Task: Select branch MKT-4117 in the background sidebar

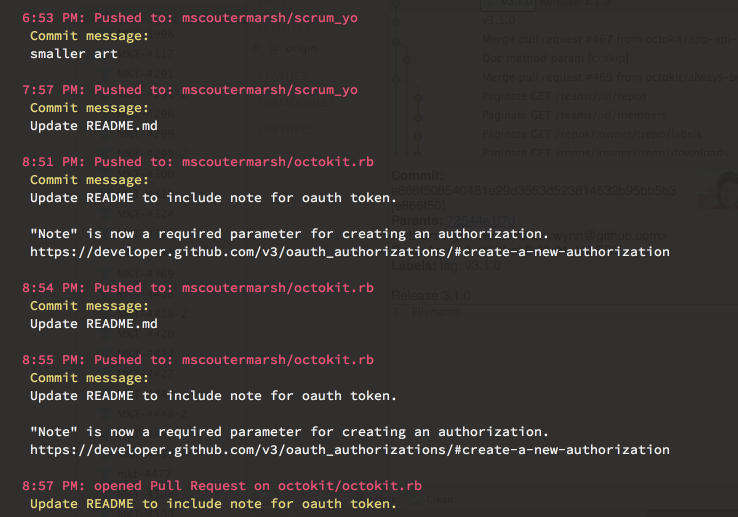Action: [145, 54]
